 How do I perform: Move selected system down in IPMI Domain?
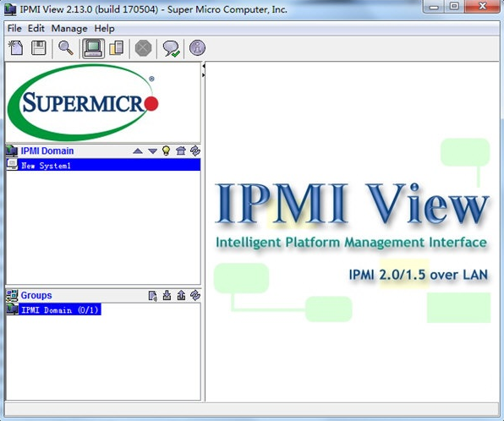click(x=152, y=150)
